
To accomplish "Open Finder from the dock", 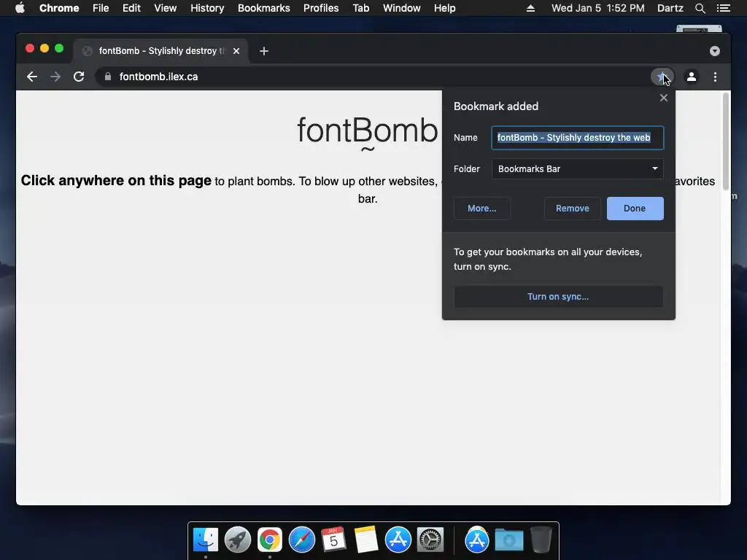I will [206, 540].
